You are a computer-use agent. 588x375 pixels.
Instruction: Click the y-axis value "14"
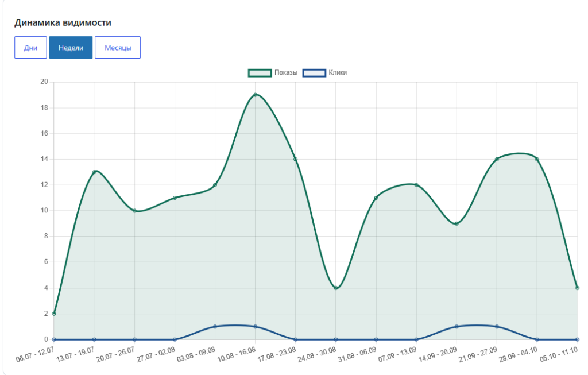(44, 159)
